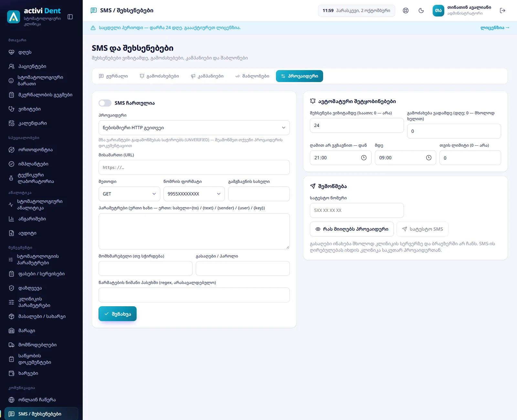Viewport: 517px width, 420px height.
Task: Focus the თვის ლიმიტი monthly limit field
Action: 470,158
